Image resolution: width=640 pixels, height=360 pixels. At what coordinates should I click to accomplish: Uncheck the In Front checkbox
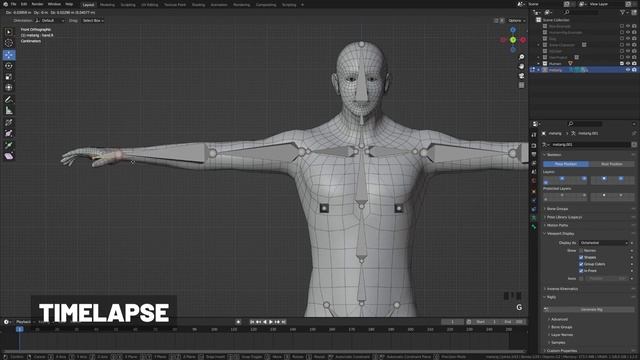tap(581, 271)
